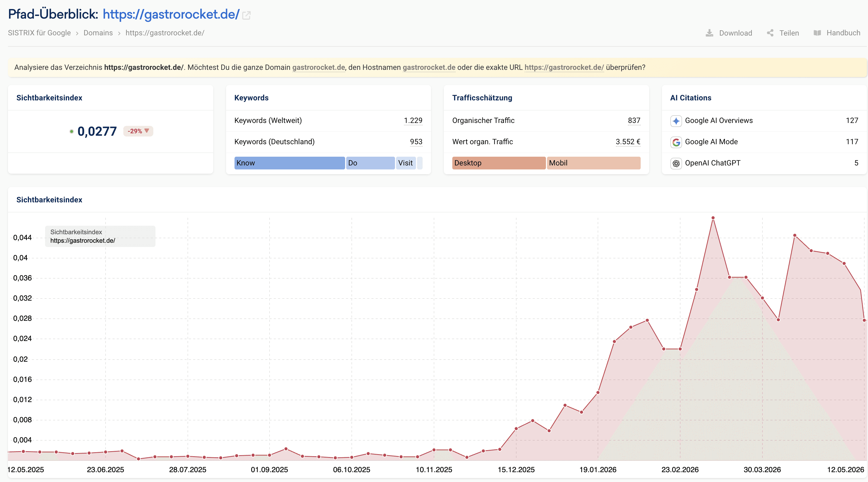Select the Know keyword intent bar
Image resolution: width=868 pixels, height=482 pixels.
(289, 163)
